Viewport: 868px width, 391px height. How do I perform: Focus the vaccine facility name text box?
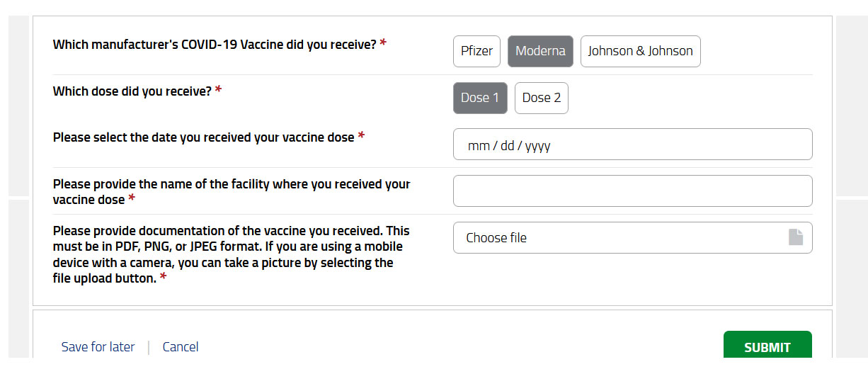(x=632, y=191)
